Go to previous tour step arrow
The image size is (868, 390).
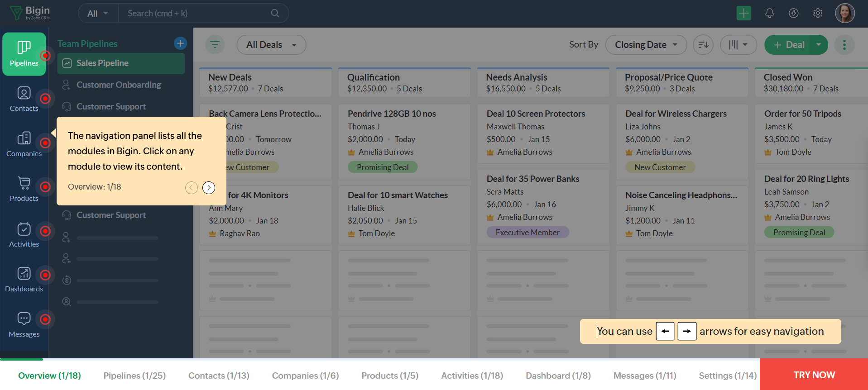coord(192,187)
